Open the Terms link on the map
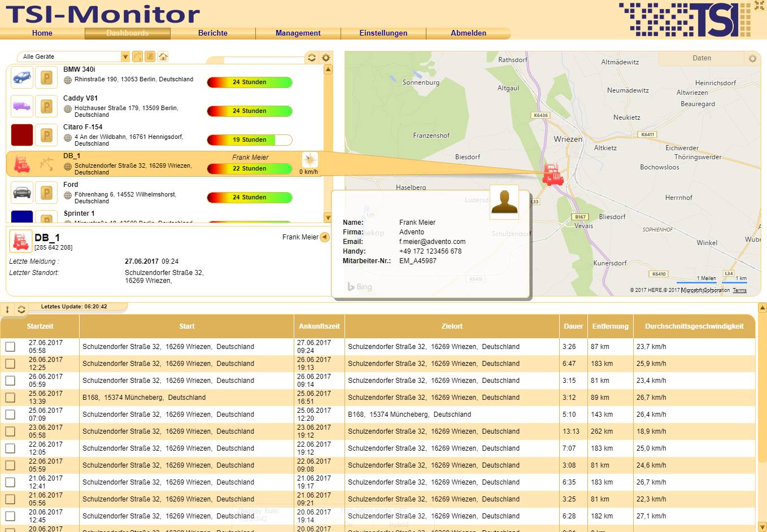This screenshot has width=767, height=532. coord(739,290)
